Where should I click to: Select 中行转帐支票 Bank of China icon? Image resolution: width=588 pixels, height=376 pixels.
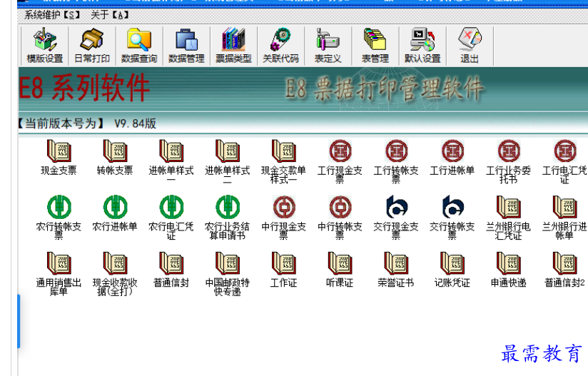(340, 218)
